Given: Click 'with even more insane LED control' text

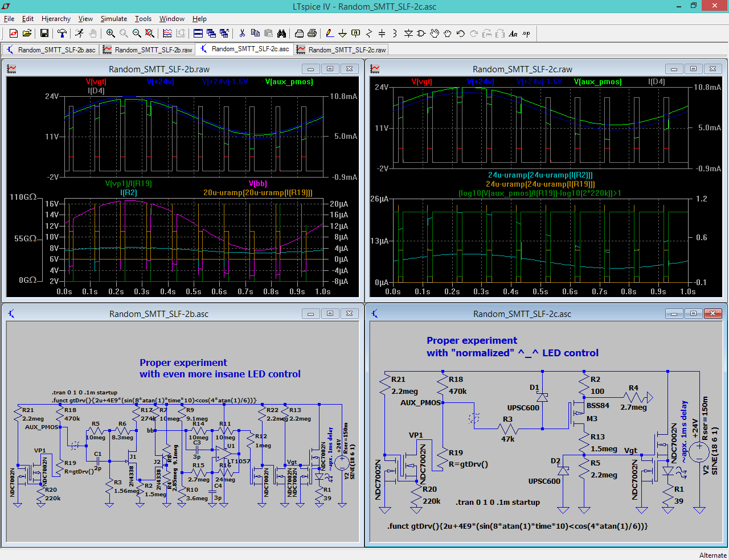Looking at the screenshot, I should [220, 374].
